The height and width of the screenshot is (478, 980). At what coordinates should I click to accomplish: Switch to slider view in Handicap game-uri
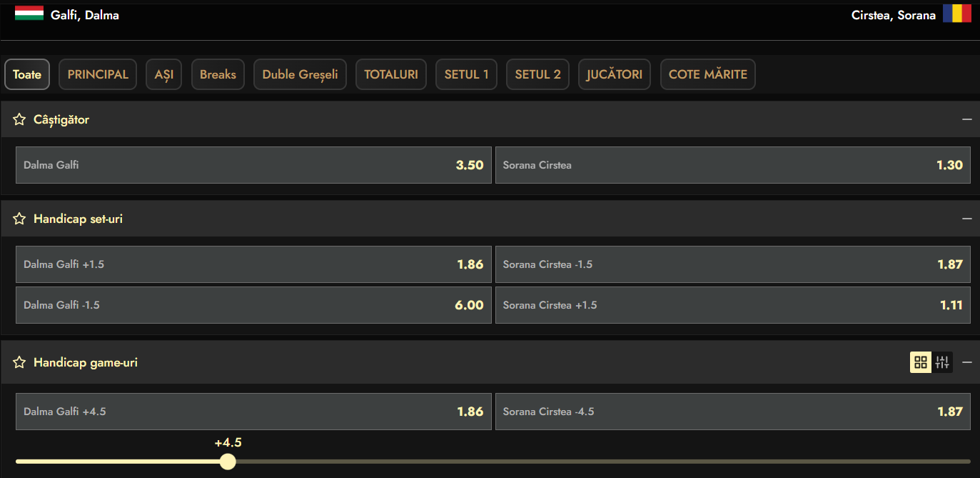942,362
